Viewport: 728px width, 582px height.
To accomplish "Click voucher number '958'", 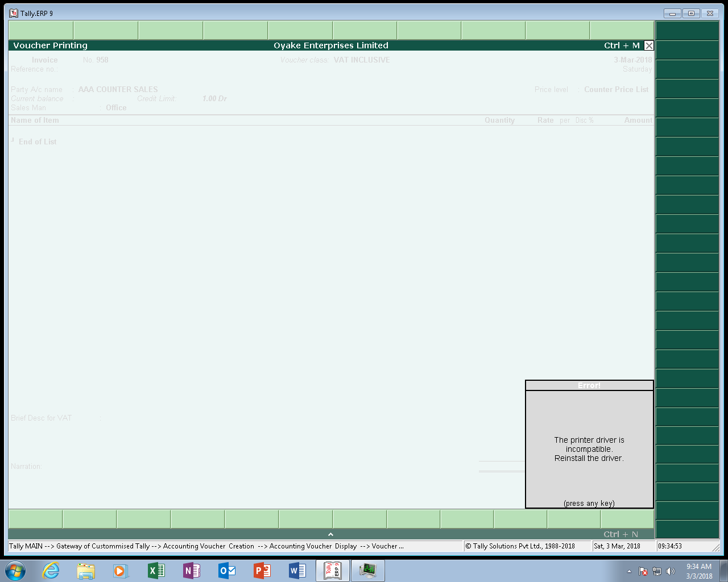I will tap(102, 60).
